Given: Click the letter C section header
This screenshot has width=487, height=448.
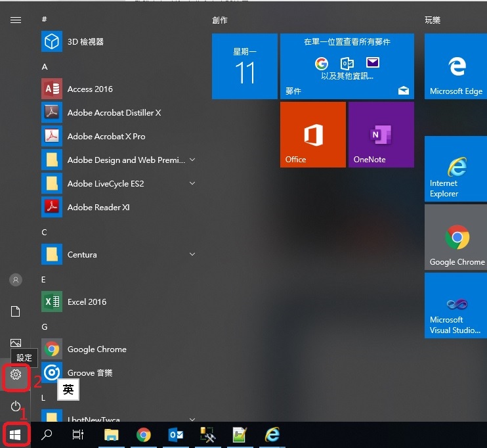Looking at the screenshot, I should pos(44,232).
